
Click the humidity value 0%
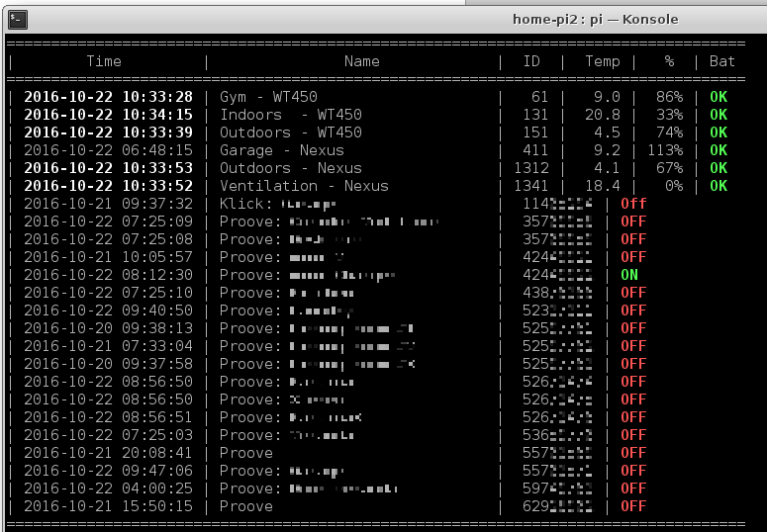click(x=674, y=186)
